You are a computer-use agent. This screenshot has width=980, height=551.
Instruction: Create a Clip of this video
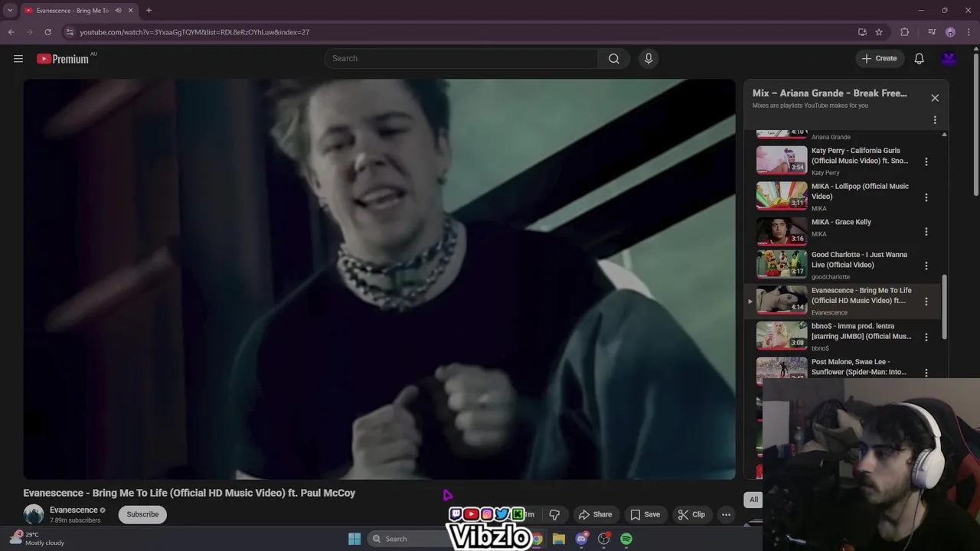691,514
